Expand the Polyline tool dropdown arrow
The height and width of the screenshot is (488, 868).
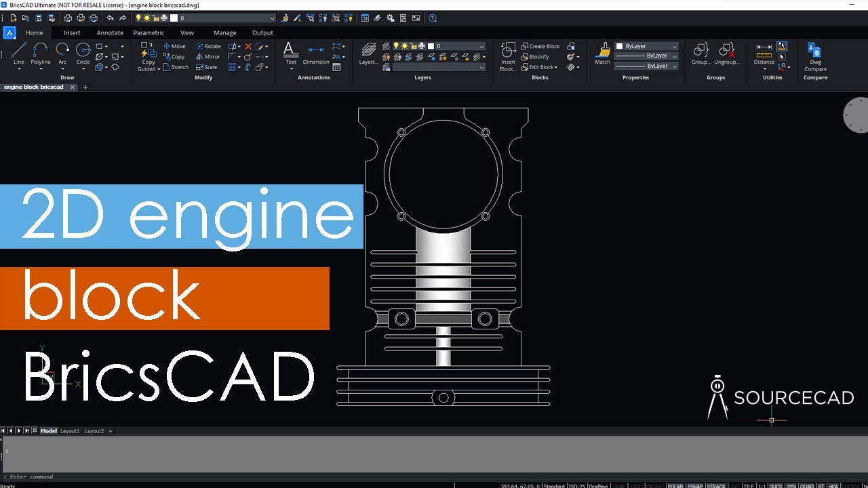click(x=41, y=68)
